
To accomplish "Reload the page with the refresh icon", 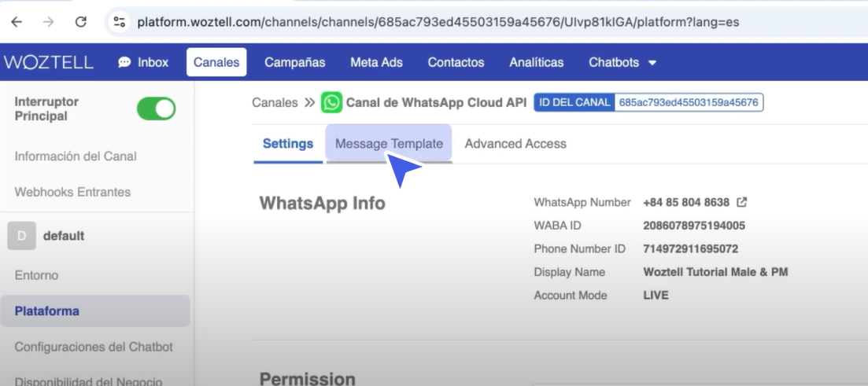I will 81,21.
